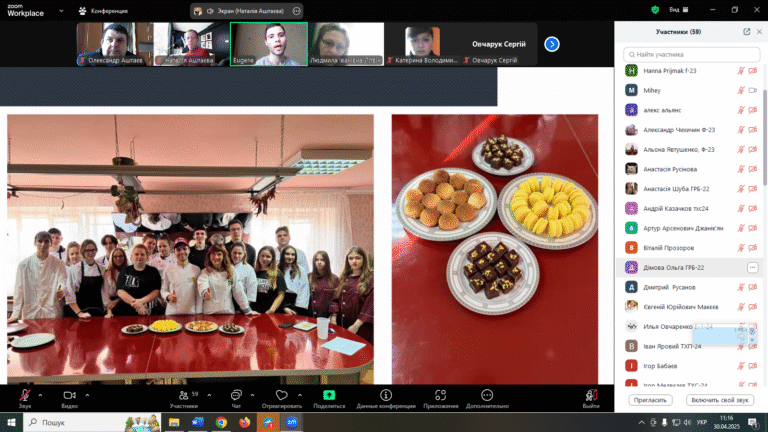Show next gallery thumbnails with blue arrow

552,44
